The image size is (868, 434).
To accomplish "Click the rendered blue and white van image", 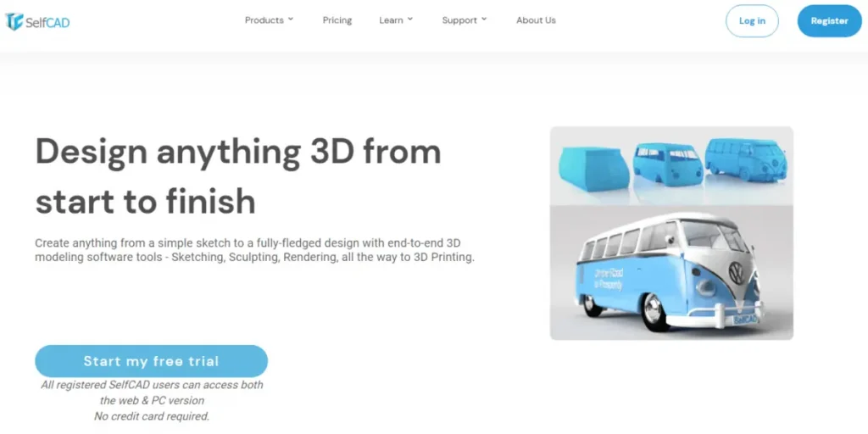I will click(671, 272).
